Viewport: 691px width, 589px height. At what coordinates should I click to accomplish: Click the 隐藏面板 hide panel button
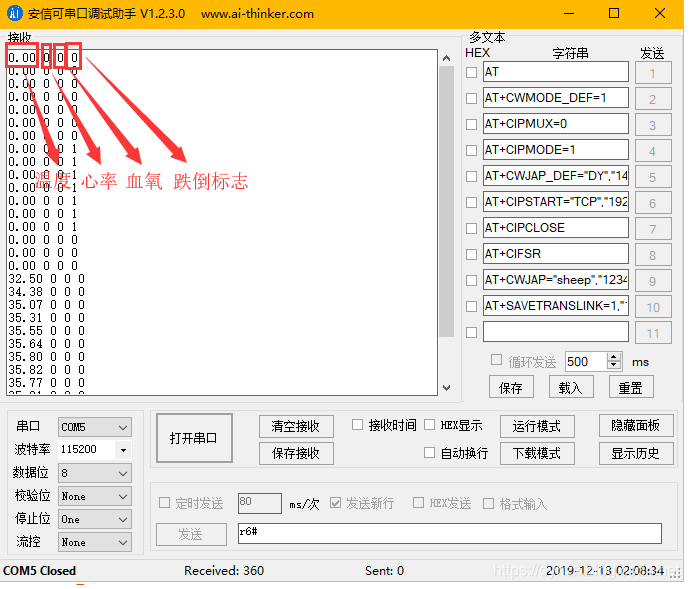pos(636,425)
